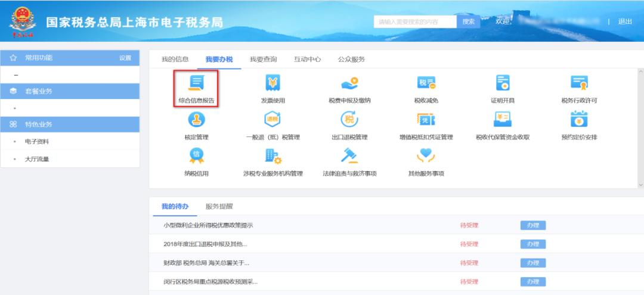Click 办理 for 财政部 税务总局 海关总署 row
Image resolution: width=644 pixels, height=295 pixels.
coord(533,263)
